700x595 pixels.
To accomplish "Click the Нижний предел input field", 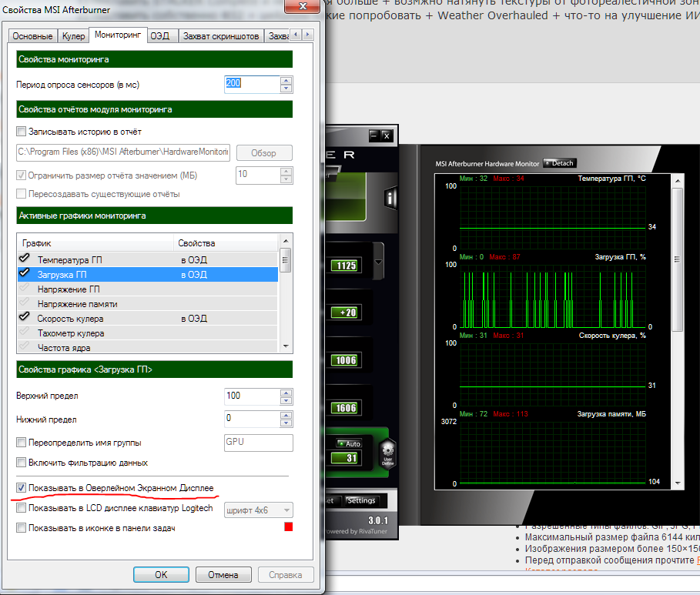I will pos(253,420).
